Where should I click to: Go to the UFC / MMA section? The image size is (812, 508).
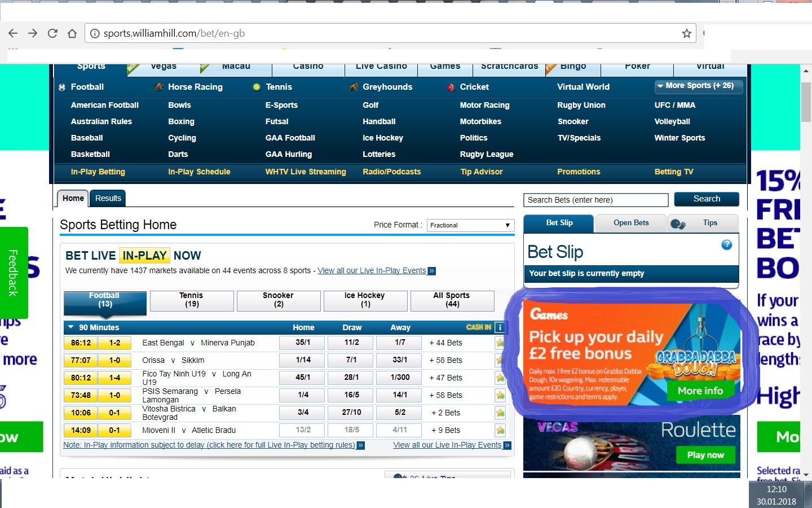click(x=675, y=105)
